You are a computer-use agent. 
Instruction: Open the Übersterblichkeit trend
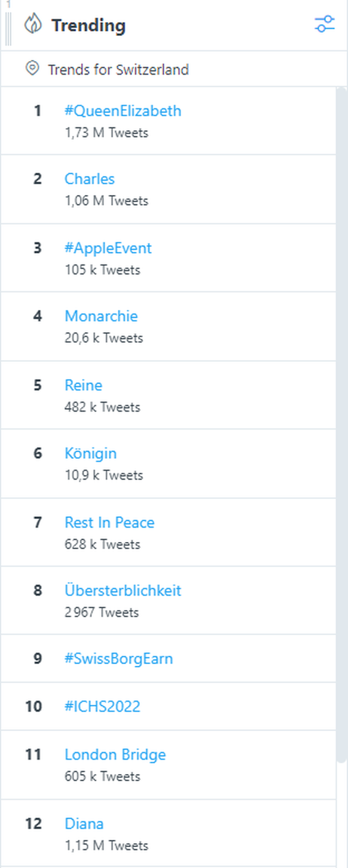(x=123, y=590)
